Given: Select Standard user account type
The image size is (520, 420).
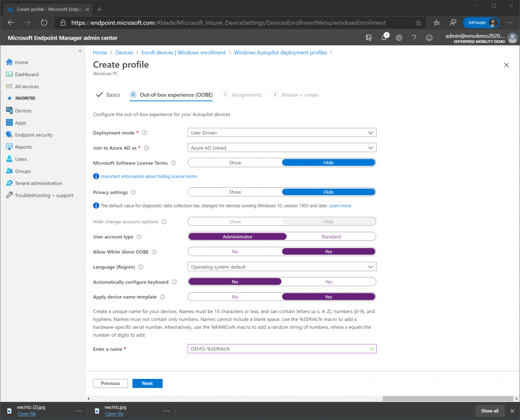Looking at the screenshot, I should (x=331, y=236).
